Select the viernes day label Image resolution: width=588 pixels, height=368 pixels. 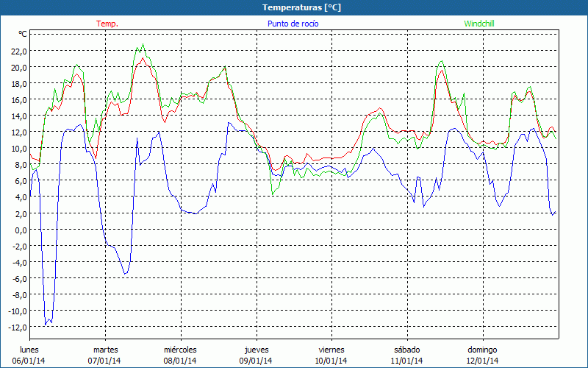tap(331, 350)
